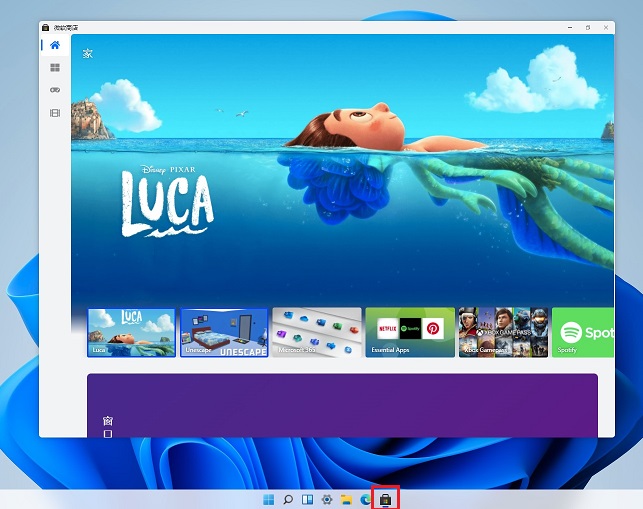
Task: Open the Xbox Game Pass tile
Action: pyautogui.click(x=501, y=332)
